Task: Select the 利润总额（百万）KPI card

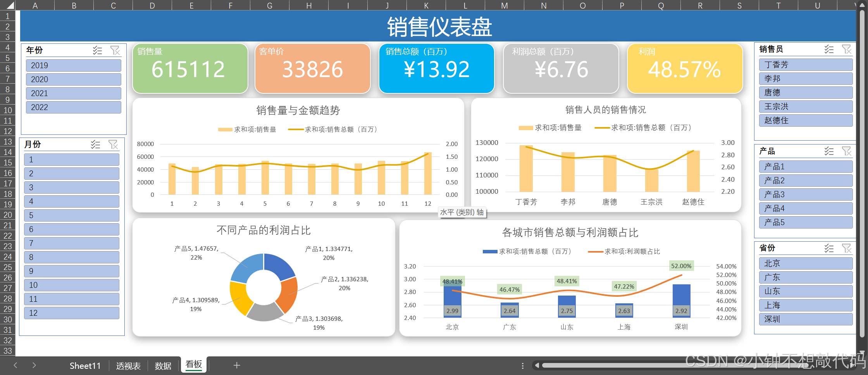Action: tap(561, 69)
